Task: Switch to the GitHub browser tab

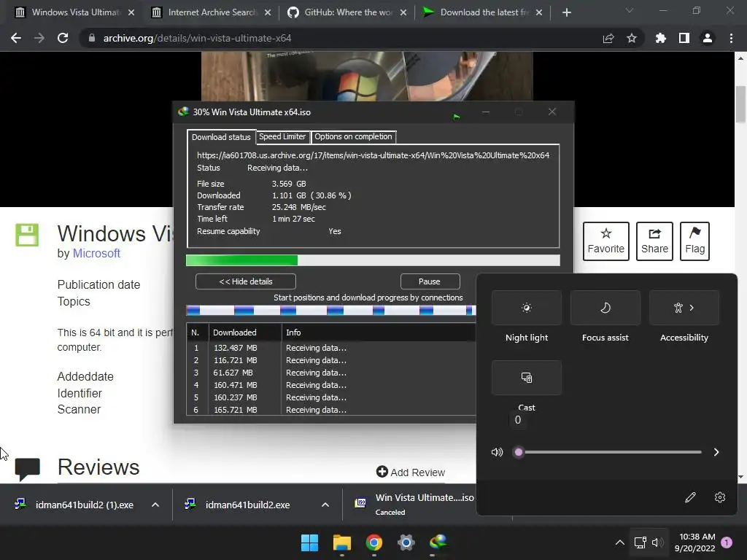Action: click(347, 12)
